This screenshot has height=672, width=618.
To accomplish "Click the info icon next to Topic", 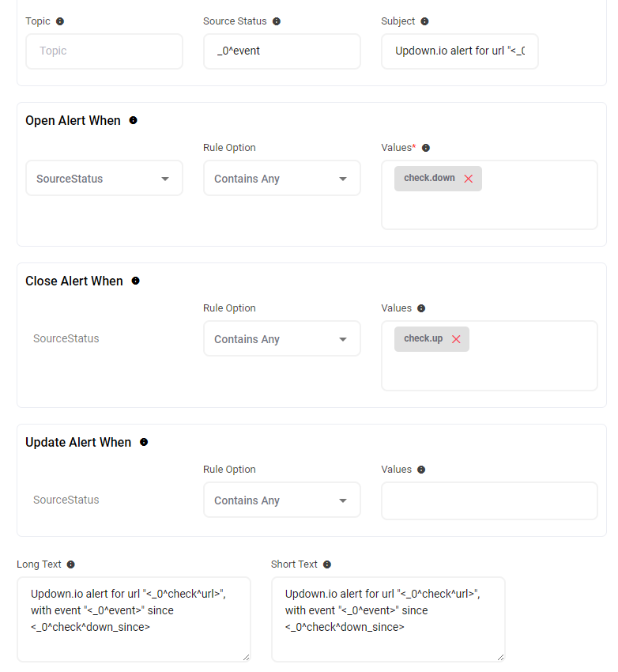I will coord(60,21).
